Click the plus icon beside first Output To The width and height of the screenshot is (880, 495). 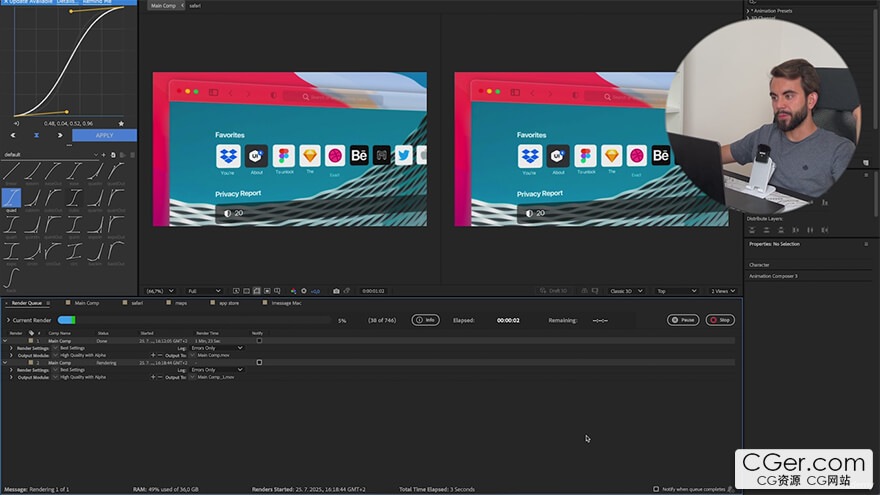pyautogui.click(x=153, y=355)
